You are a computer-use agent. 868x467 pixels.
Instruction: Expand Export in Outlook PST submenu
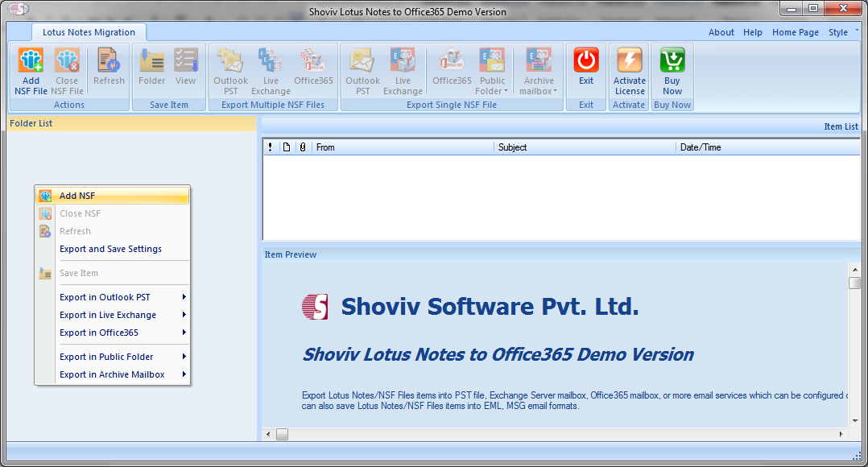point(113,297)
